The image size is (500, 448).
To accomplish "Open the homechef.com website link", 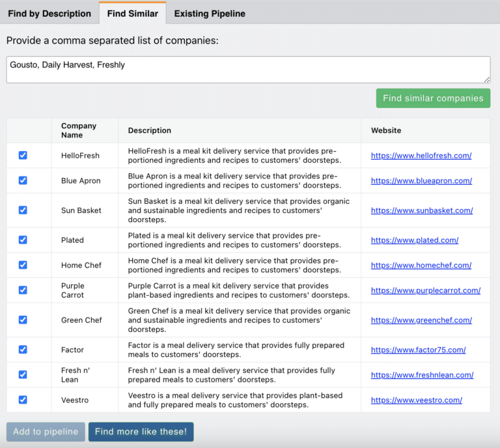I will coord(421,265).
